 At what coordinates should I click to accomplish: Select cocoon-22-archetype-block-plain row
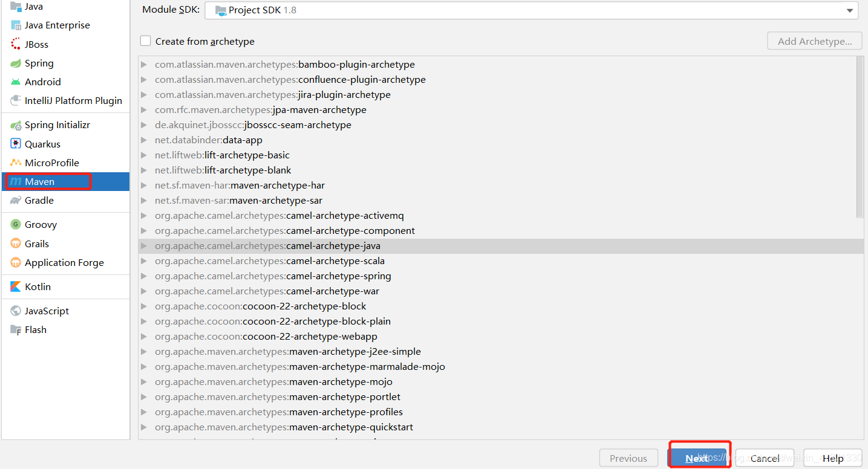[x=501, y=322]
